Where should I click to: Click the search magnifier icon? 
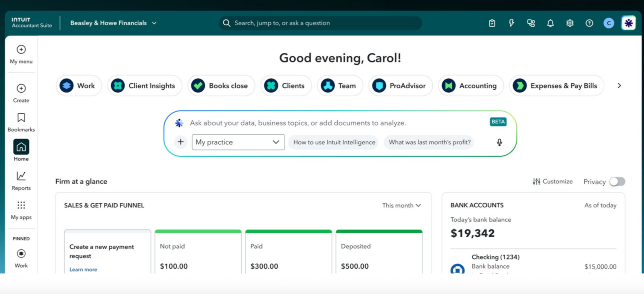coord(227,23)
